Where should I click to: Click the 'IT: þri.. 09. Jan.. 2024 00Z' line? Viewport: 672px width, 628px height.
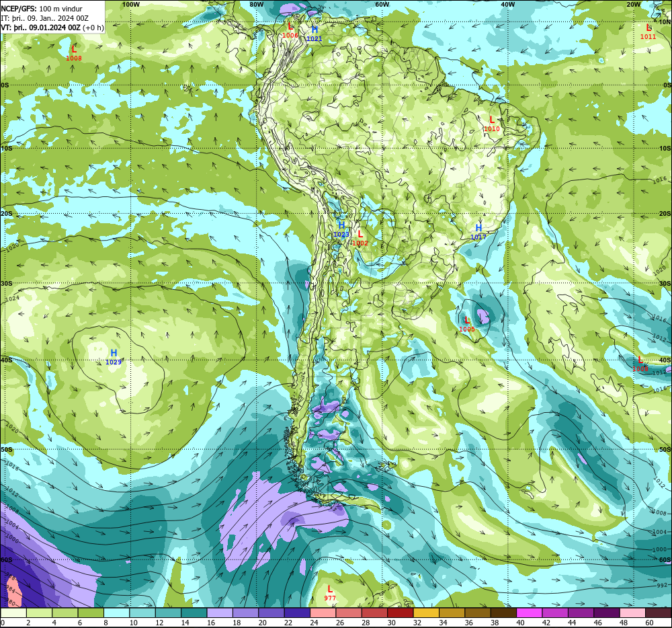[x=45, y=18]
